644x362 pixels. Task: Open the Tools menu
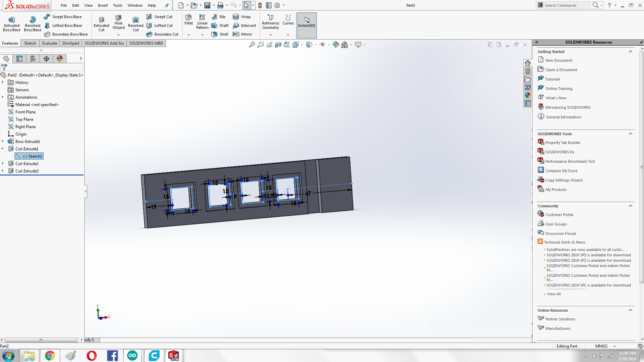pos(118,5)
